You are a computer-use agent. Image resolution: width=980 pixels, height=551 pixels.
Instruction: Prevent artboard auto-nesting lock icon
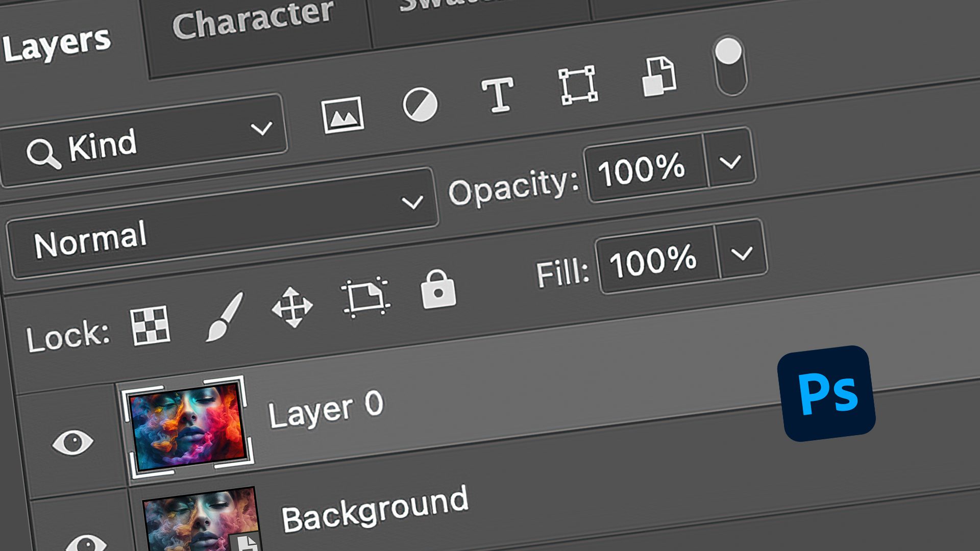click(x=365, y=297)
